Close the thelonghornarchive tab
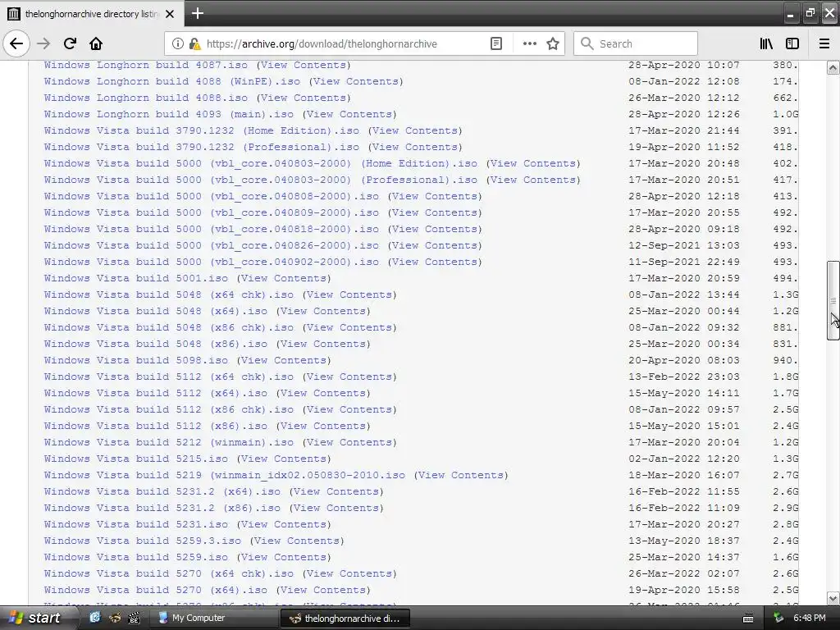840x630 pixels. (x=170, y=14)
